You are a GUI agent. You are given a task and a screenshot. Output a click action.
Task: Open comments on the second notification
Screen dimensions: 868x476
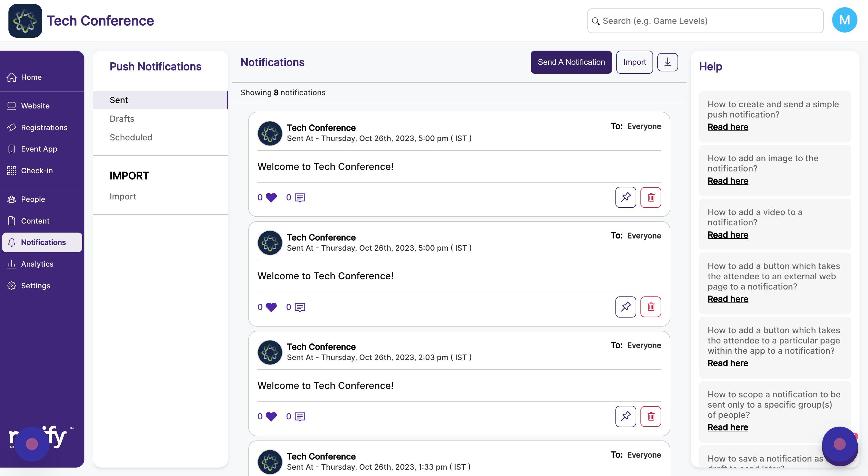[300, 307]
